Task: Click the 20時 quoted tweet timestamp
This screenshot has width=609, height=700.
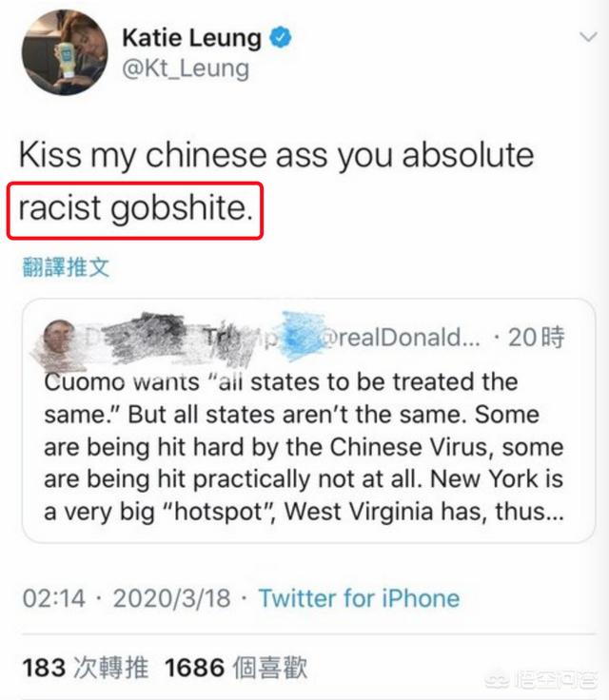Action: click(536, 337)
